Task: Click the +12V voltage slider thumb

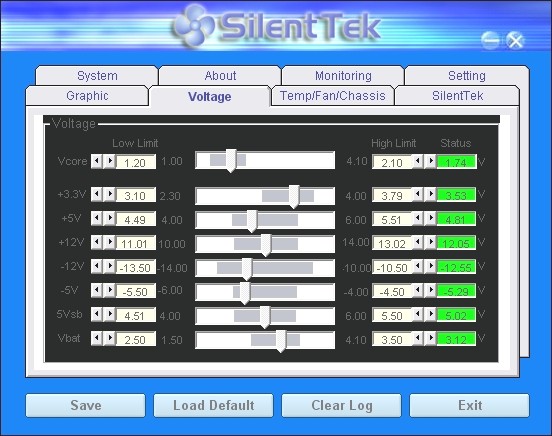Action: point(266,245)
